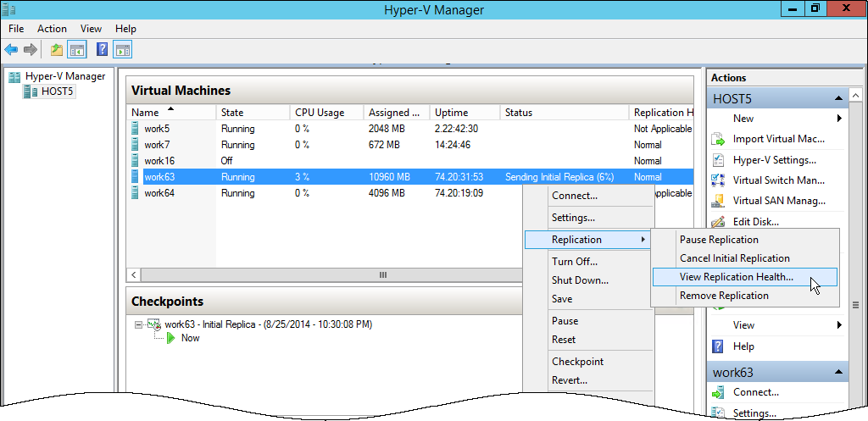Click Shut Down in the context menu
The height and width of the screenshot is (421, 868).
pyautogui.click(x=580, y=280)
